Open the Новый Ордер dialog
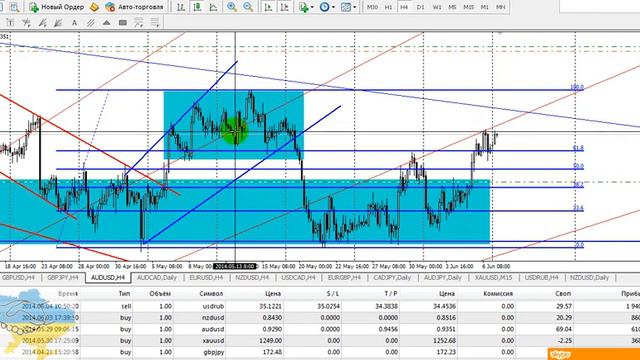640x360 pixels. click(x=56, y=7)
